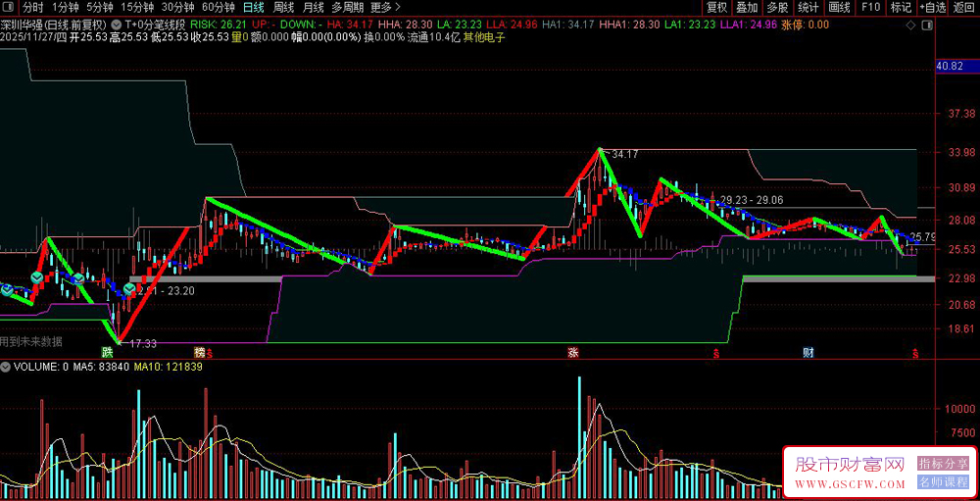Click the HA: 34.17 indicator value
This screenshot has height=501, width=980.
pos(351,25)
